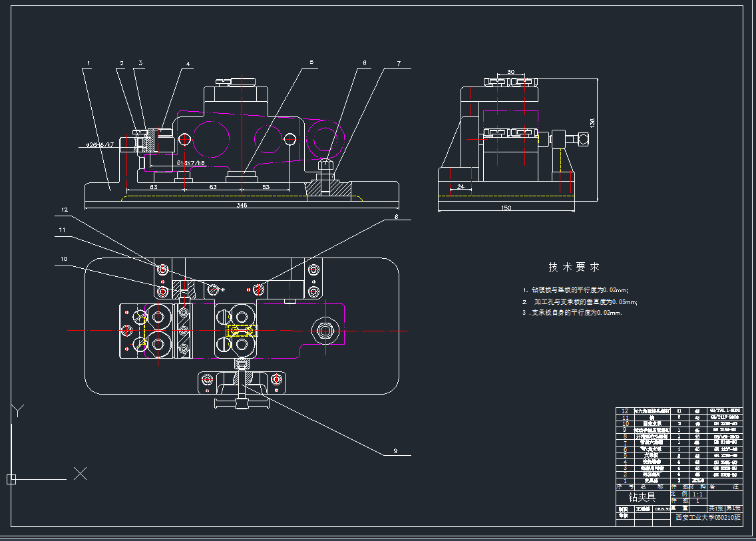Screen dimensions: 756x541
Task: Select the 技术要求 heading text
Action: [x=574, y=267]
